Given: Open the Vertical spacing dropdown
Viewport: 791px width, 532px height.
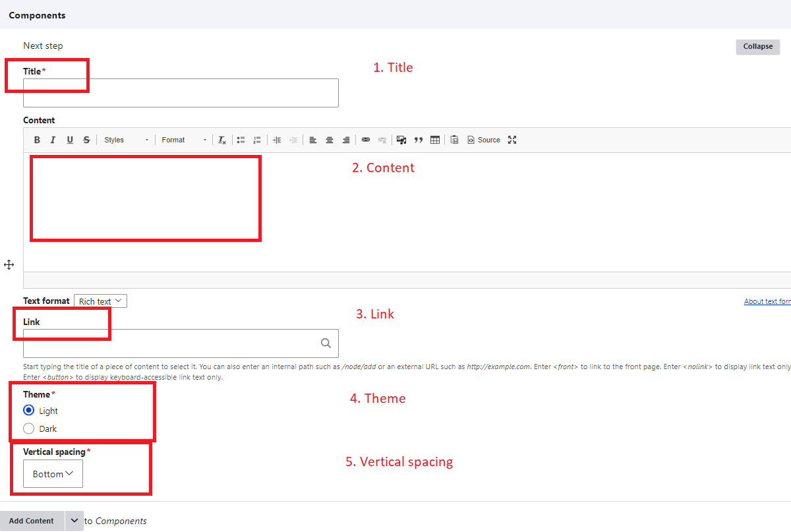Looking at the screenshot, I should tap(53, 474).
